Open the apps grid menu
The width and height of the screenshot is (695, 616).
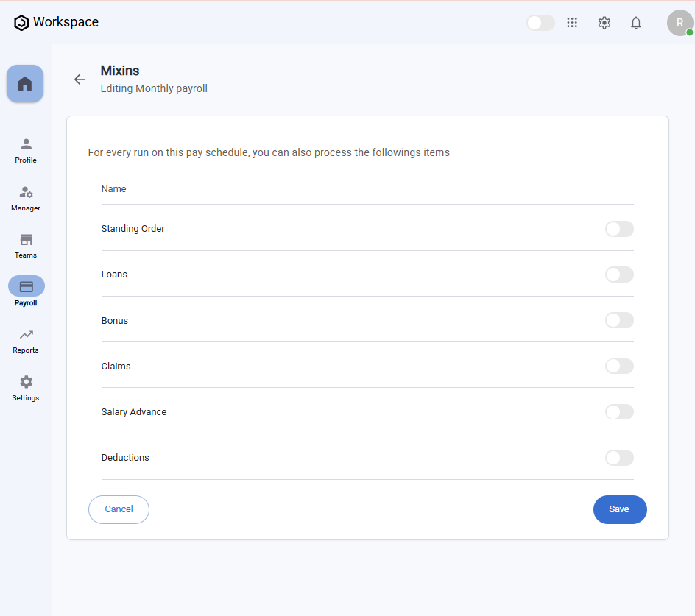pos(572,23)
